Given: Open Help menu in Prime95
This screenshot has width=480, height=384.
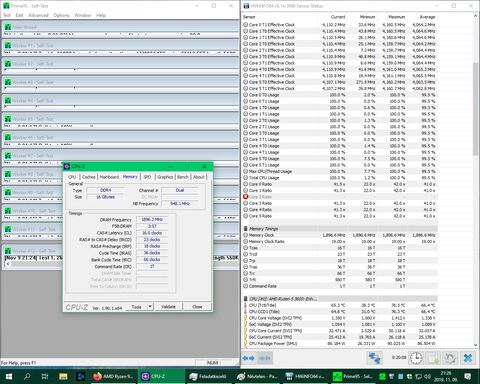Looking at the screenshot, I should click(x=101, y=15).
